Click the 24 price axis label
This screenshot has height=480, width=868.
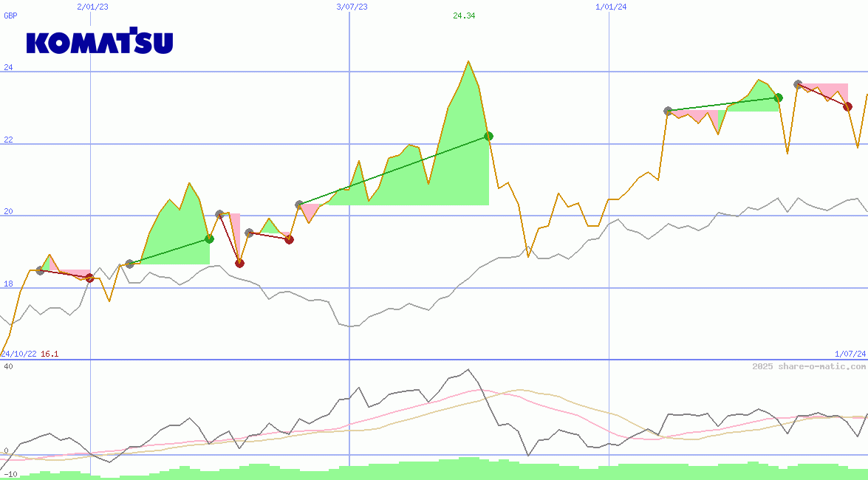(x=9, y=68)
